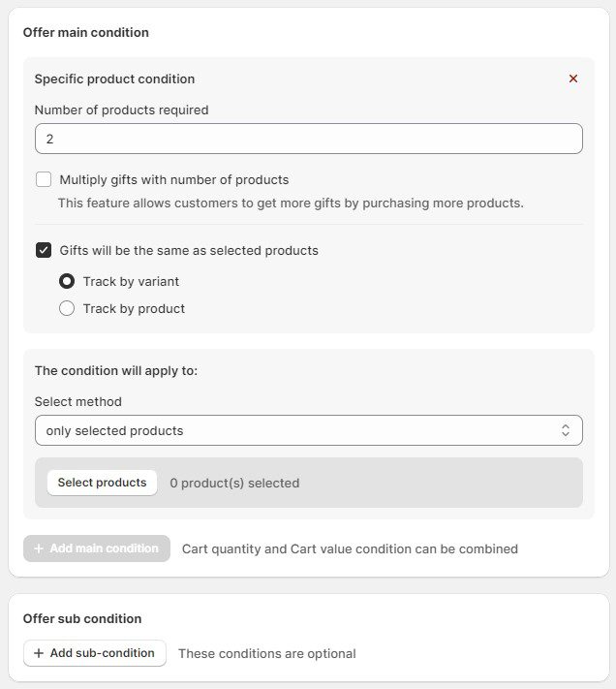Click 'These conditions are optional' hint text
616x689 pixels.
(267, 653)
